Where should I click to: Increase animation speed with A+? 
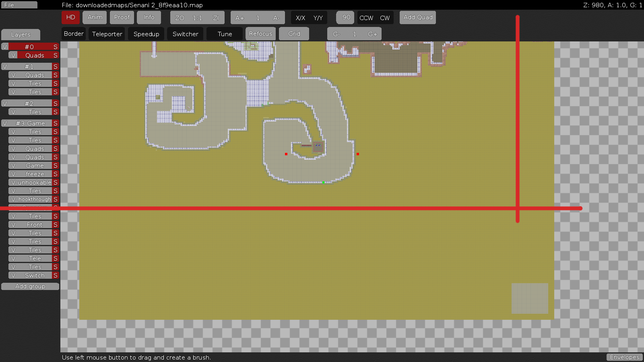coord(239,18)
